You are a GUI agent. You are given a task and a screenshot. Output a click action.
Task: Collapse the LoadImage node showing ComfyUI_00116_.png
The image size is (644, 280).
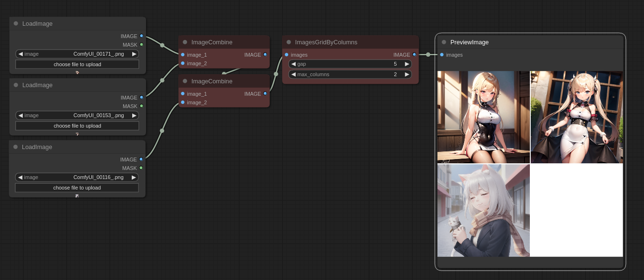[15, 147]
